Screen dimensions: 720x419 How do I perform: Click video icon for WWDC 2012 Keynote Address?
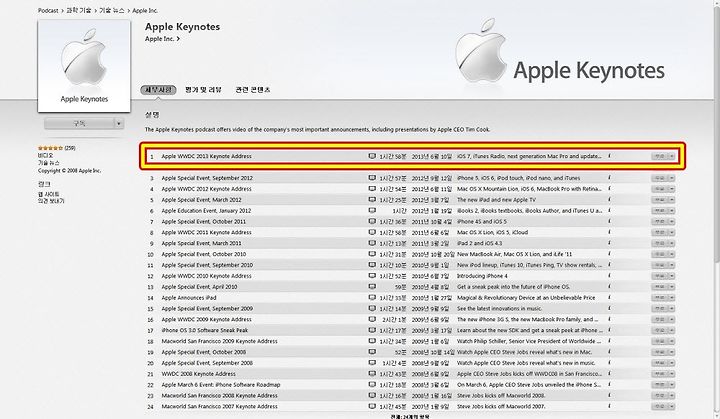(x=372, y=189)
